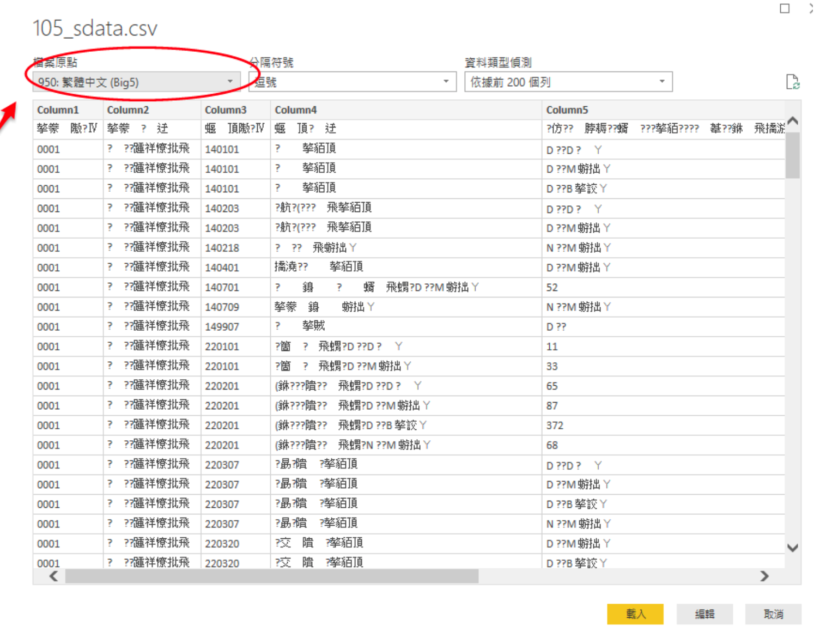
Task: Select the Column2 header
Action: point(151,110)
